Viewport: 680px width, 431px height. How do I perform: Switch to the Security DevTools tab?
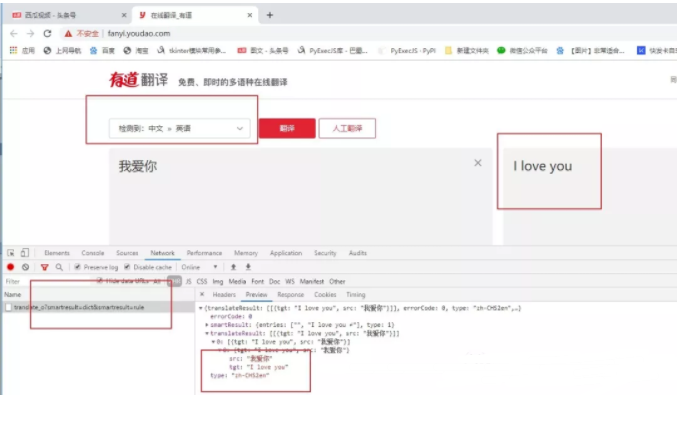pyautogui.click(x=325, y=253)
